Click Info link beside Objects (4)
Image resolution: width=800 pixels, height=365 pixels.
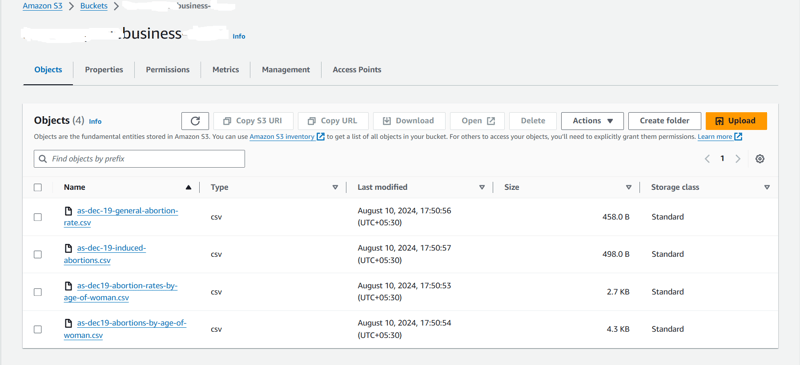(x=95, y=121)
